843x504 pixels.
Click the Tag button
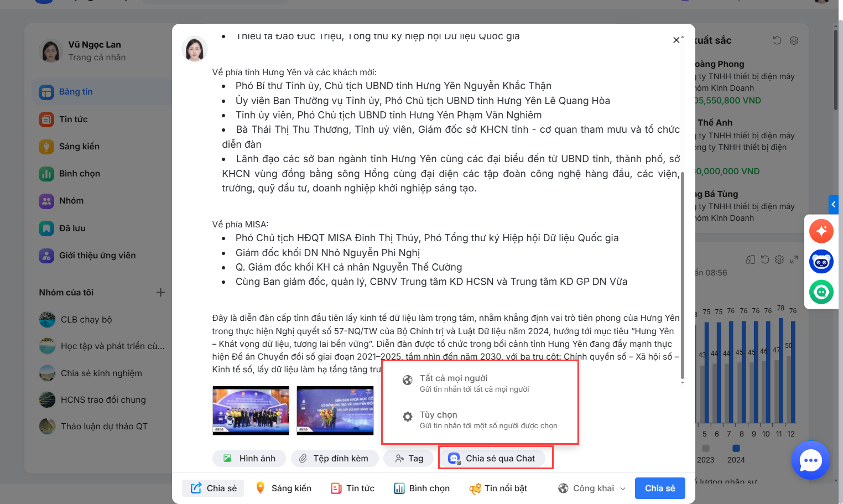tap(409, 458)
